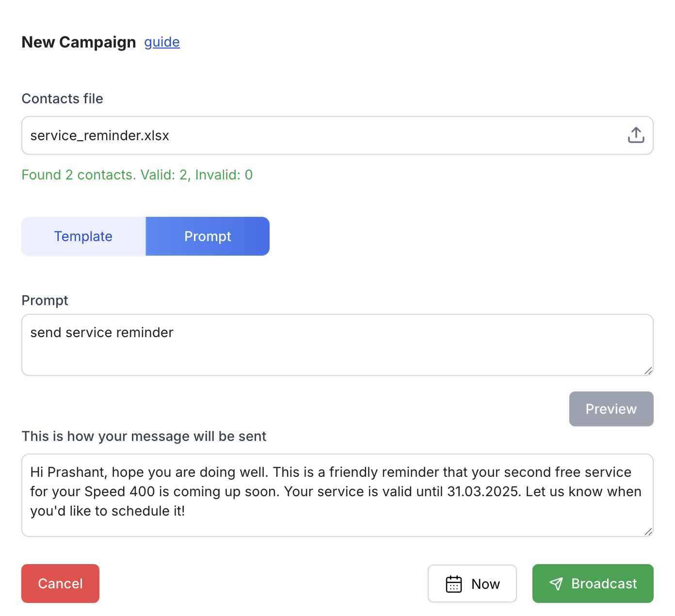Click the green Broadcast button label
The image size is (675, 616).
point(604,584)
